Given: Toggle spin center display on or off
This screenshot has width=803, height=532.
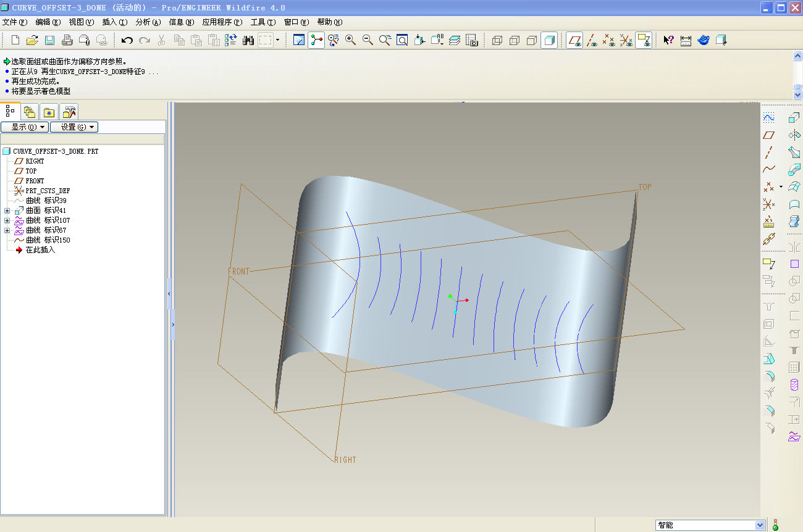Looking at the screenshot, I should click(x=316, y=40).
